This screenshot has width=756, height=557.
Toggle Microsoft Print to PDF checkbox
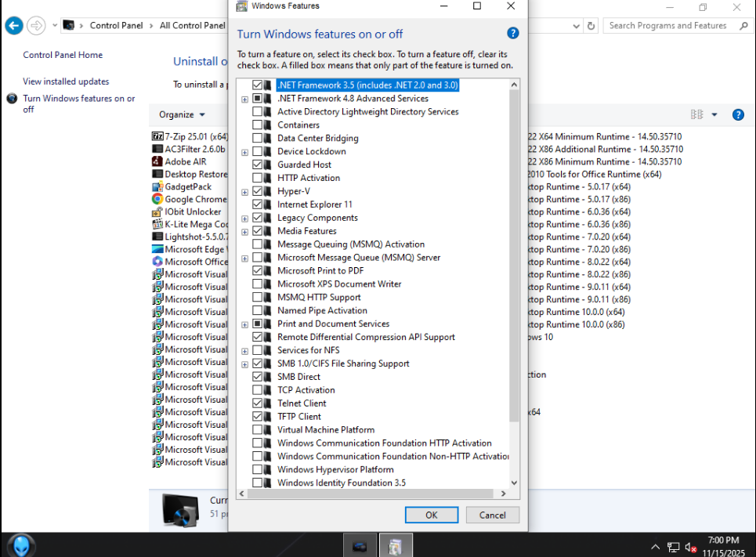pyautogui.click(x=258, y=270)
